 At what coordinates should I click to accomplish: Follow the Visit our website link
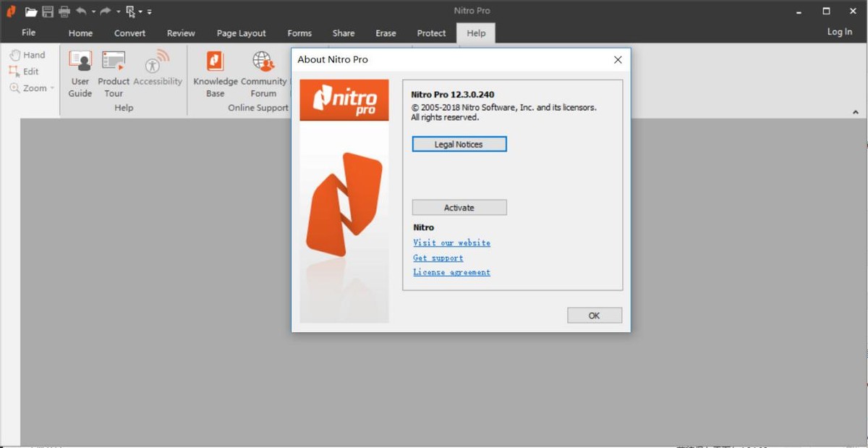pos(451,243)
